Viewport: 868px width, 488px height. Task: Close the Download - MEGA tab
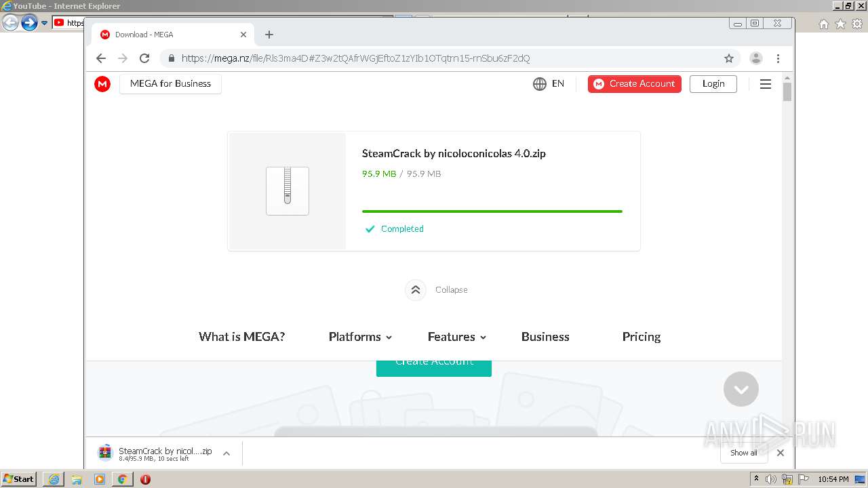point(243,35)
